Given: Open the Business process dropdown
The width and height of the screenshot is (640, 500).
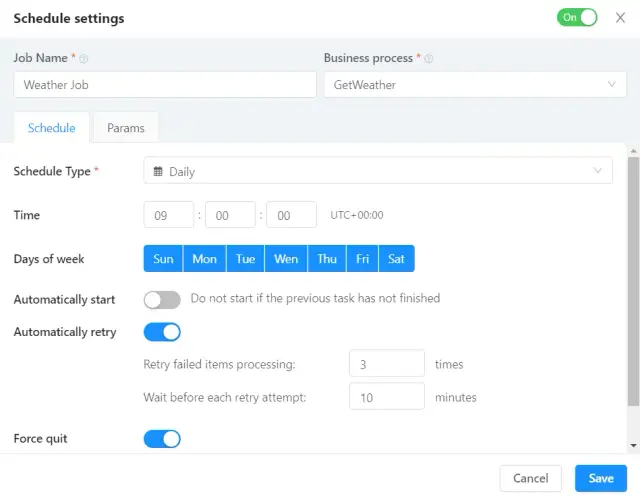Looking at the screenshot, I should click(475, 85).
